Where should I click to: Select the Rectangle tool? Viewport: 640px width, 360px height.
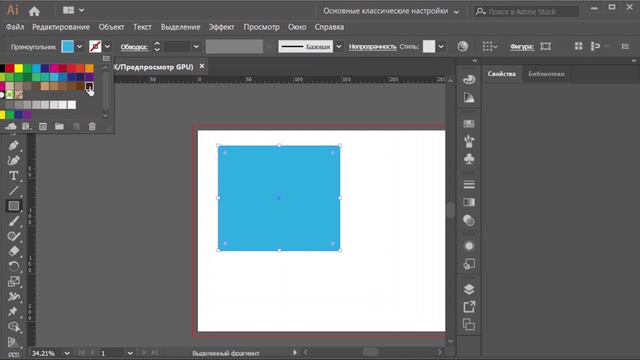pyautogui.click(x=13, y=206)
